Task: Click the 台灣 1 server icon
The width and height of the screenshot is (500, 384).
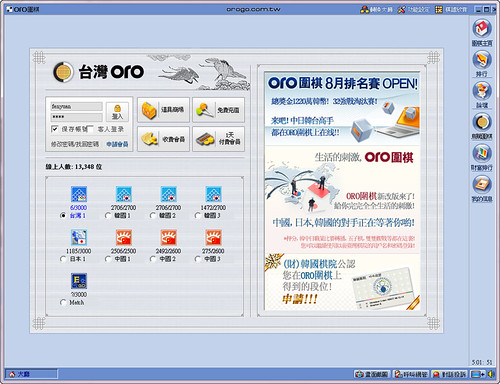Action: point(79,194)
